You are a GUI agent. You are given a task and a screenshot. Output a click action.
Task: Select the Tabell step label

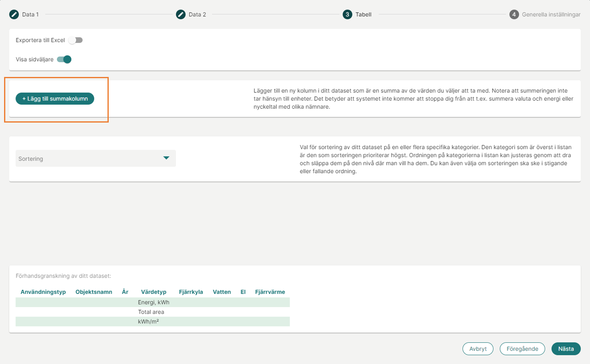pyautogui.click(x=363, y=15)
